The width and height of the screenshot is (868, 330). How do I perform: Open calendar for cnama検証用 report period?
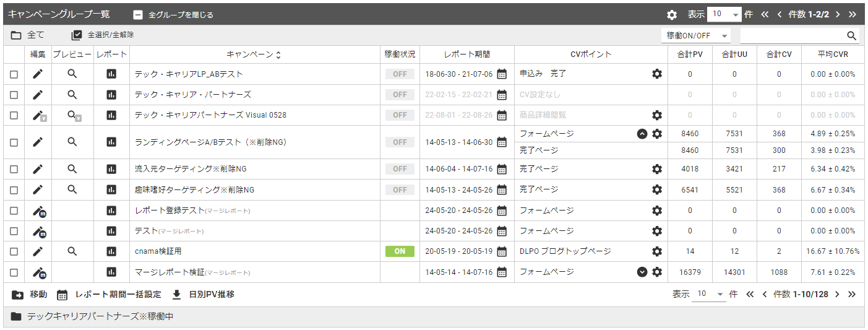point(502,251)
